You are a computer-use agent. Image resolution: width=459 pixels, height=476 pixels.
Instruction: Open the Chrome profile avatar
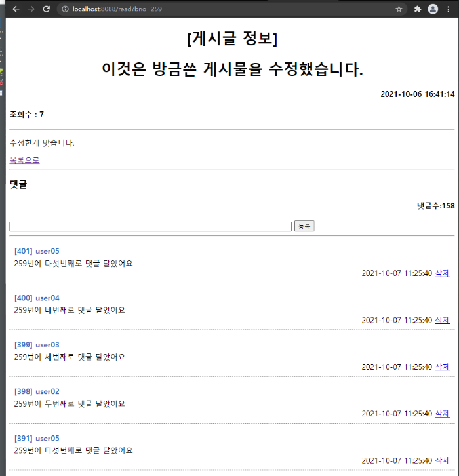click(433, 9)
